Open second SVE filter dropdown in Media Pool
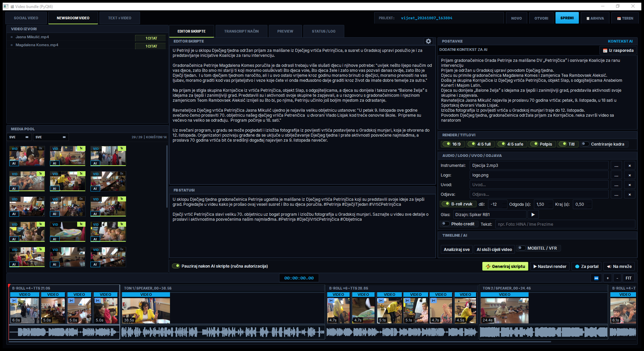 click(x=51, y=137)
